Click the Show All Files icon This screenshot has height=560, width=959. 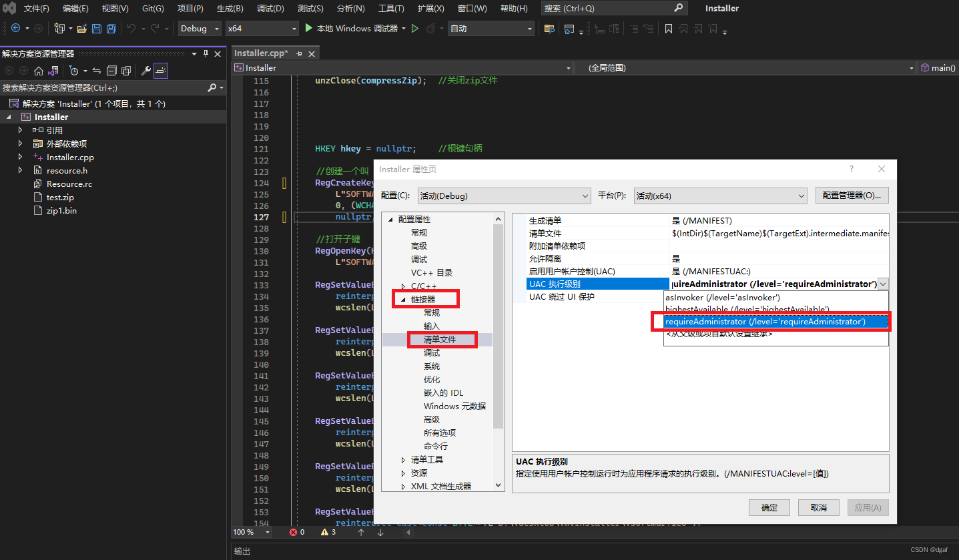tap(126, 71)
